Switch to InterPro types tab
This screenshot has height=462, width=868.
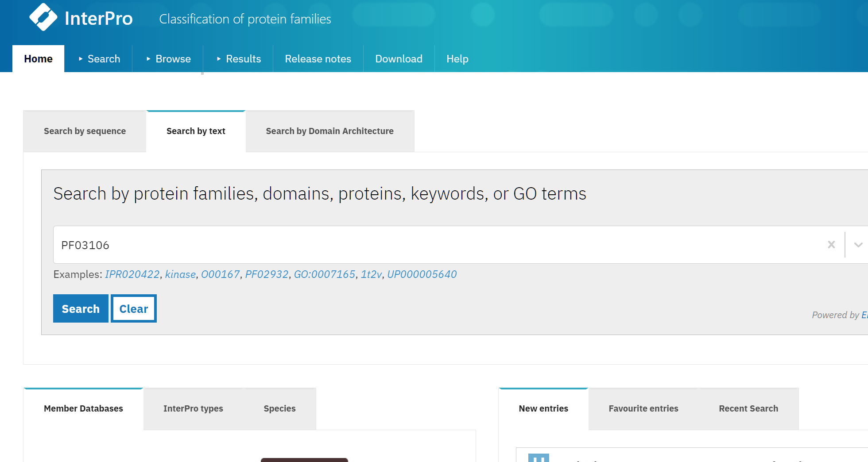click(193, 408)
